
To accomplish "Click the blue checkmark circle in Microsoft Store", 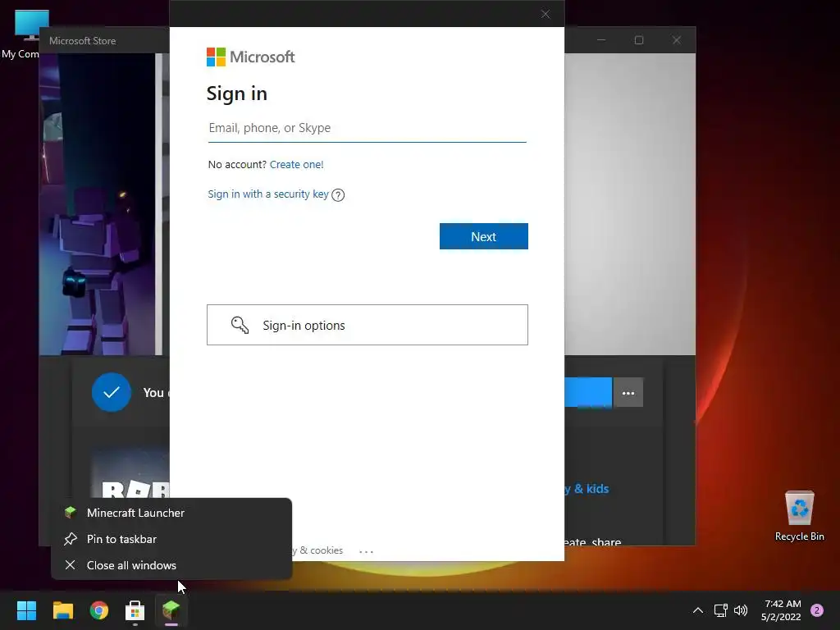I will 112,392.
